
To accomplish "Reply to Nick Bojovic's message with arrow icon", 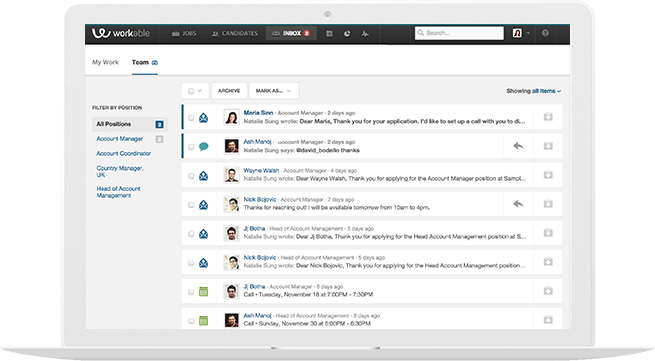I will click(x=518, y=204).
